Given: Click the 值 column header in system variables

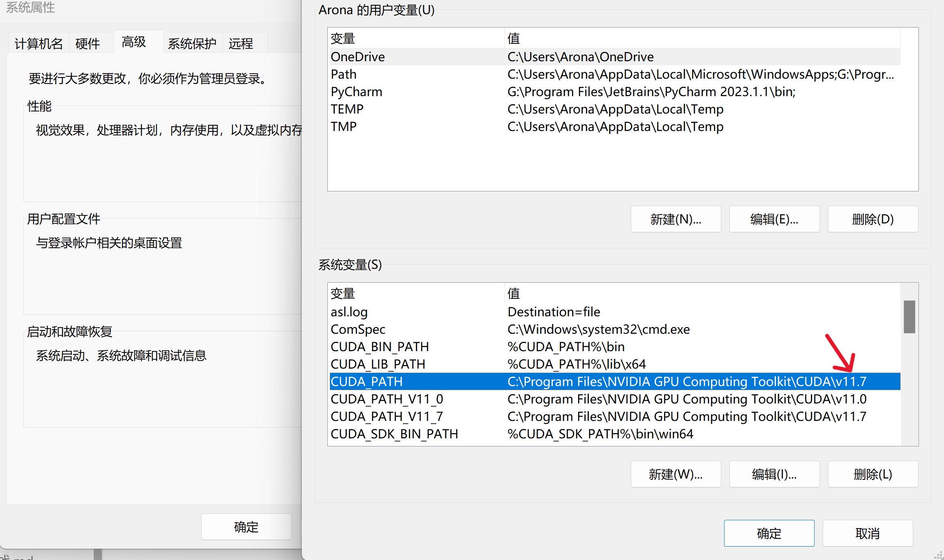Looking at the screenshot, I should click(703, 294).
